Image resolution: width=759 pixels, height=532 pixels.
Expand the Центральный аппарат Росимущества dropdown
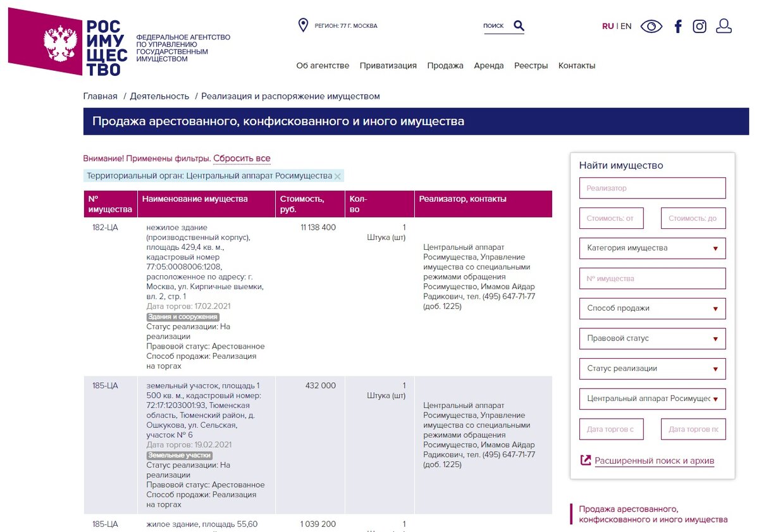click(x=653, y=399)
